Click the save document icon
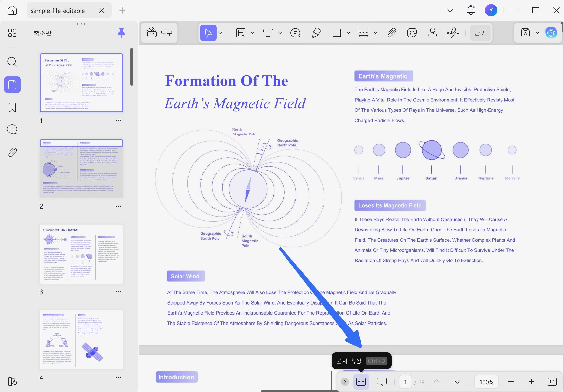This screenshot has width=564, height=392. pyautogui.click(x=526, y=33)
